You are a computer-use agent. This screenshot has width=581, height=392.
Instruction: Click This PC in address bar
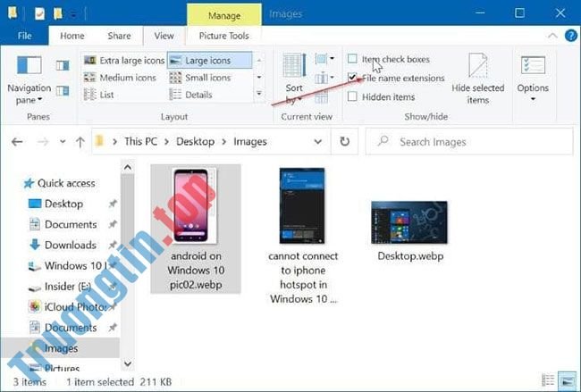tap(141, 142)
